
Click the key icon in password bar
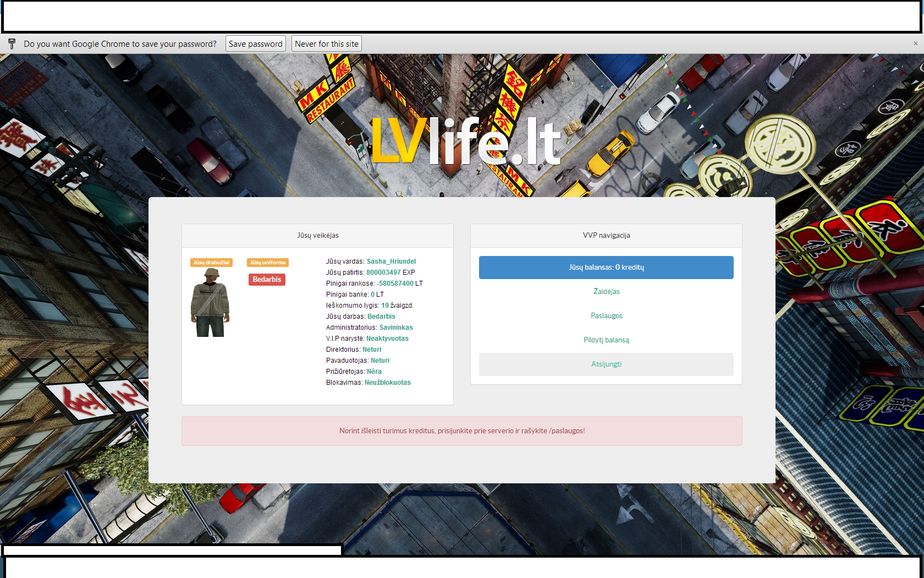[12, 44]
